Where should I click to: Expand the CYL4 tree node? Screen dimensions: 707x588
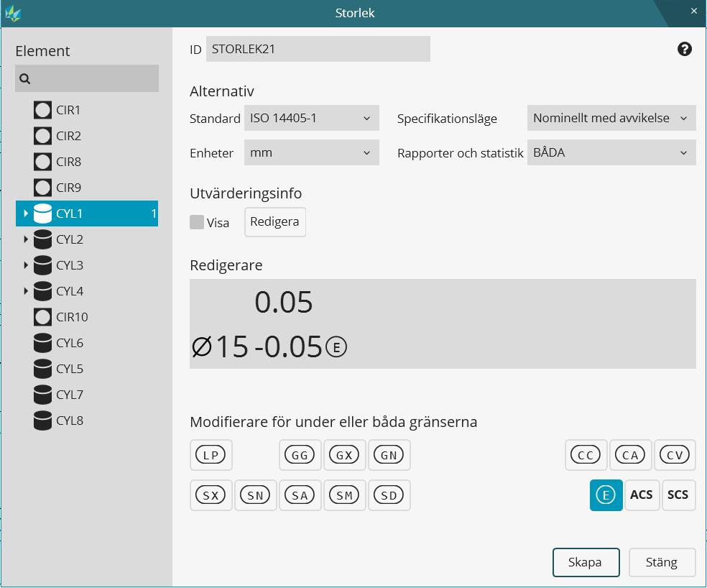click(x=26, y=291)
